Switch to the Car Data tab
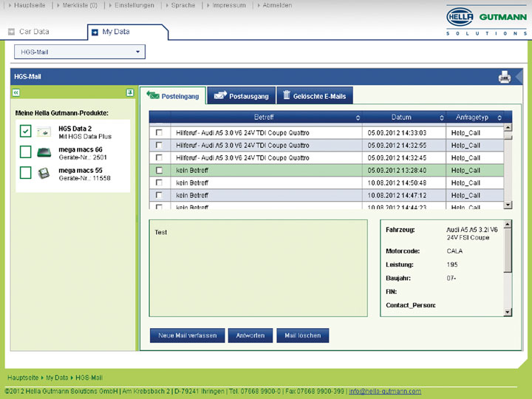532x399 pixels. (34, 32)
